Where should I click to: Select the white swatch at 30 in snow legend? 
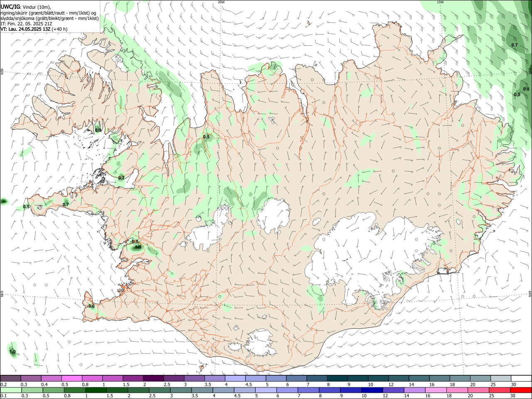click(x=521, y=378)
